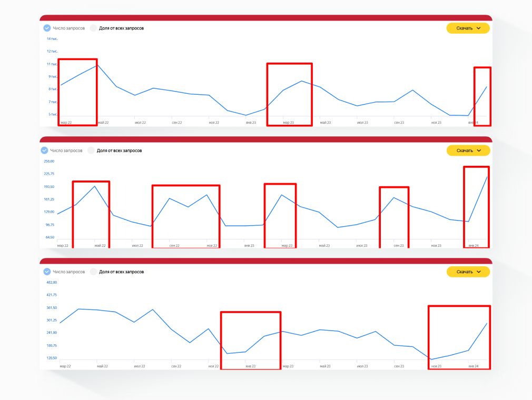Expand the Скачать chevron arrow in the first chart
Viewport: 532px width, 400px height.
tap(479, 28)
